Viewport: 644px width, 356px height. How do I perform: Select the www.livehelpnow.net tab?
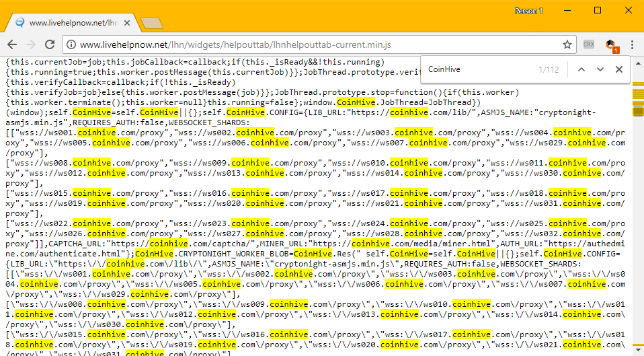[x=72, y=23]
